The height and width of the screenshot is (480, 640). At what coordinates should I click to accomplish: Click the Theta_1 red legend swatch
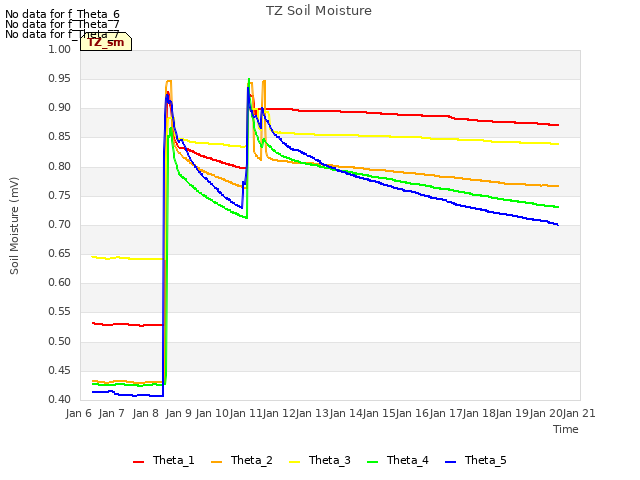click(138, 462)
